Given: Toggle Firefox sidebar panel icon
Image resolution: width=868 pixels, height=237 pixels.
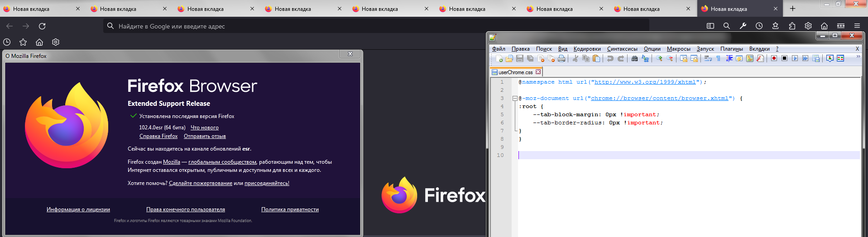Looking at the screenshot, I should pos(710,26).
